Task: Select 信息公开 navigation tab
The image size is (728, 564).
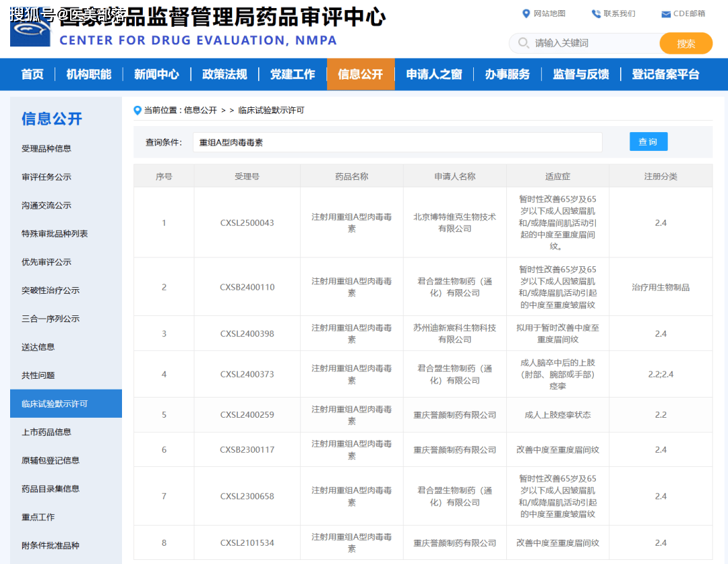Action: coord(361,74)
